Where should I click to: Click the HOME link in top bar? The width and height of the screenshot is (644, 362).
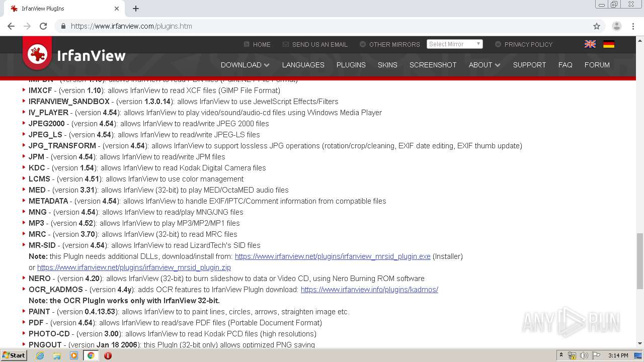[x=257, y=44]
